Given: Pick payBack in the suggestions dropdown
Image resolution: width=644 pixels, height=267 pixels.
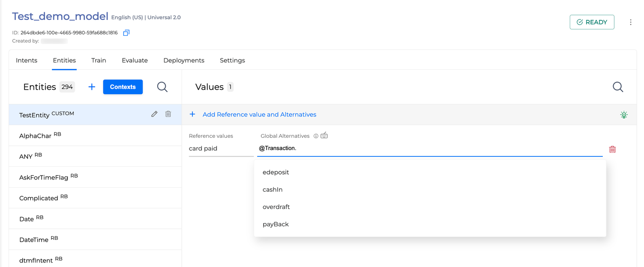Looking at the screenshot, I should pos(275,224).
